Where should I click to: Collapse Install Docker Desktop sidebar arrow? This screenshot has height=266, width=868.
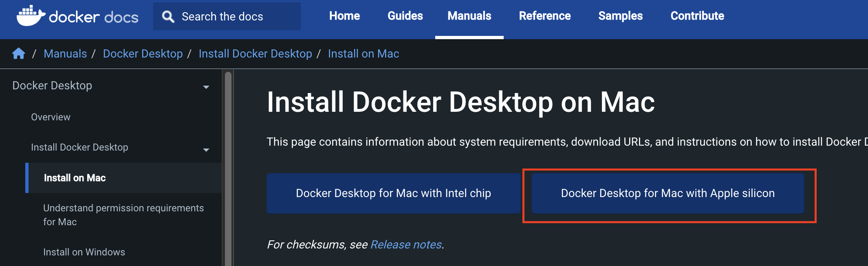206,150
